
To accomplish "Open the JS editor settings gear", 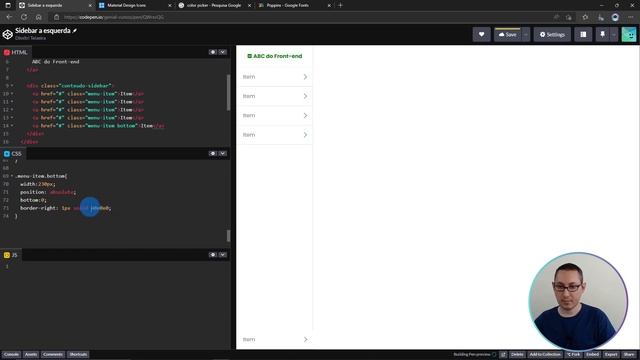I will [x=213, y=255].
